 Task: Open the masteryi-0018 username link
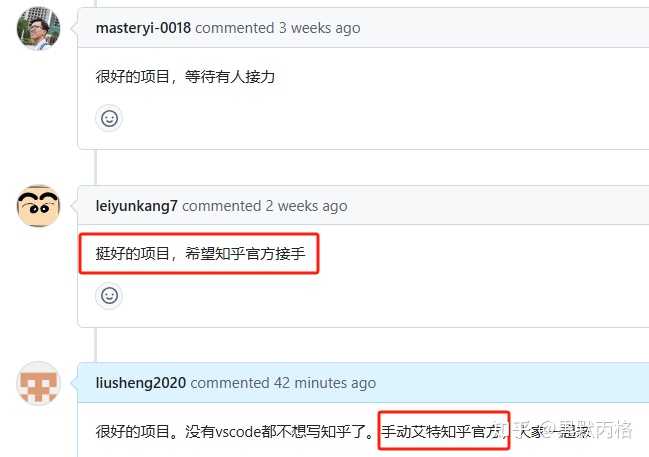143,28
